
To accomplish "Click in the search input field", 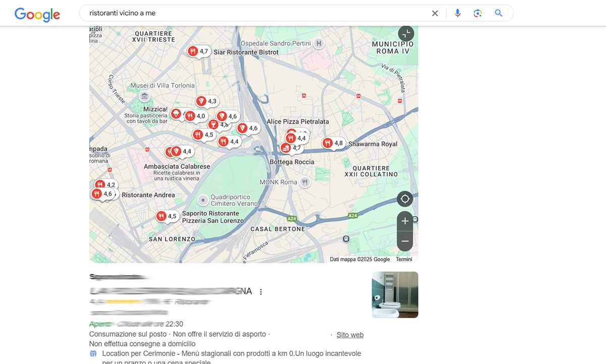I will (x=252, y=13).
